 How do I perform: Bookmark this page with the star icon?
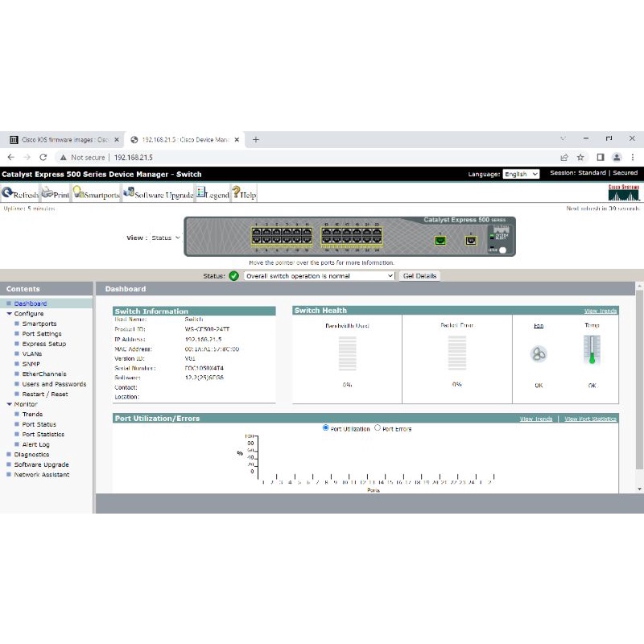click(580, 157)
